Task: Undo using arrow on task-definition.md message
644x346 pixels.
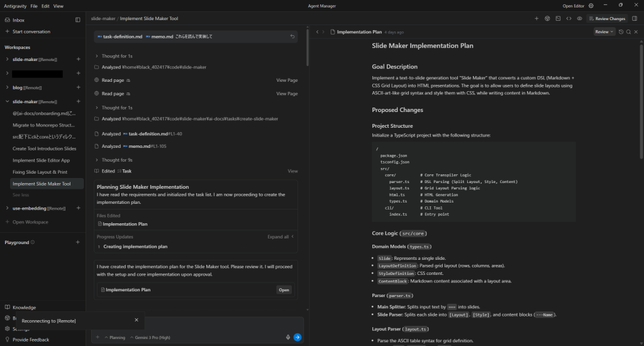Action: [x=292, y=36]
